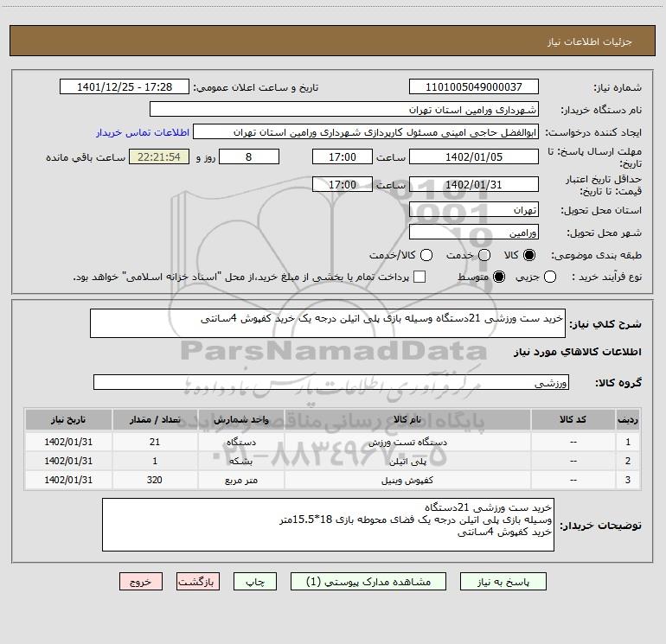Click the request creator name field
Image resolution: width=666 pixels, height=644 pixels.
click(366, 131)
